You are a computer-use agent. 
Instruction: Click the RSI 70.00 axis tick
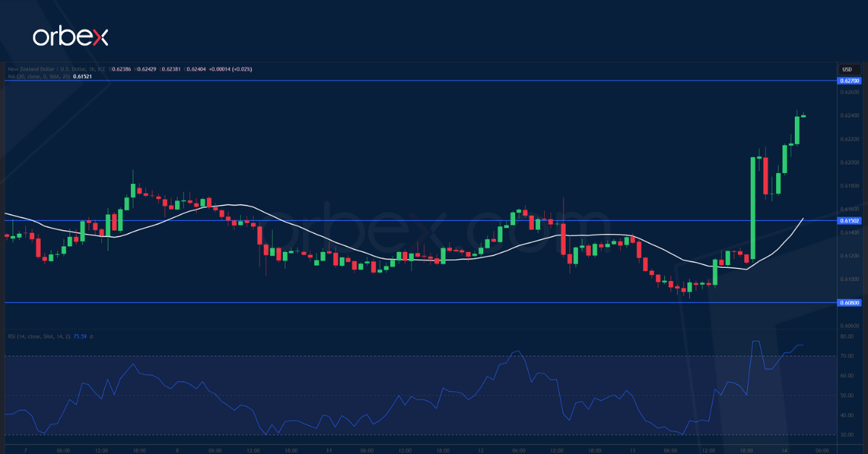(847, 356)
